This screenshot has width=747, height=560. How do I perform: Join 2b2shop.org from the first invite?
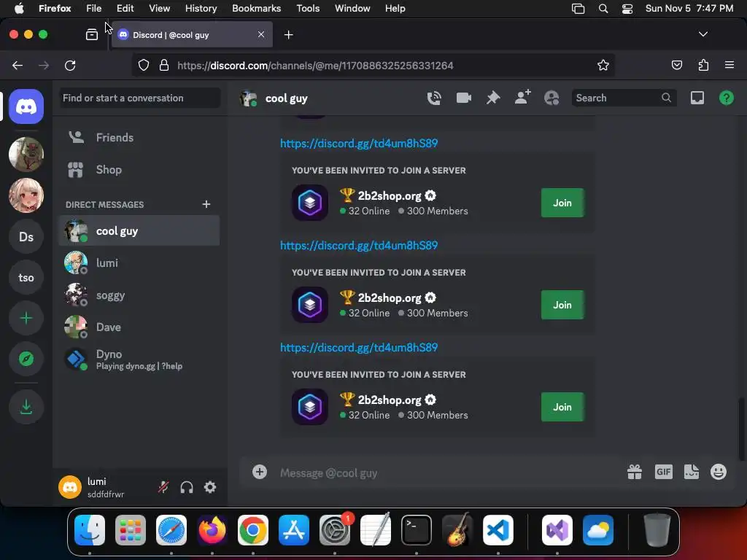tap(562, 203)
